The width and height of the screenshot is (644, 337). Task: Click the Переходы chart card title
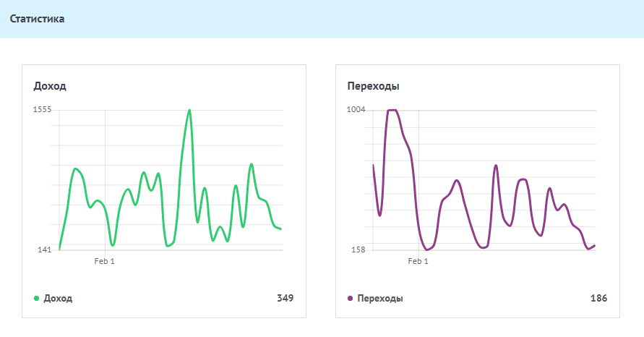point(374,86)
